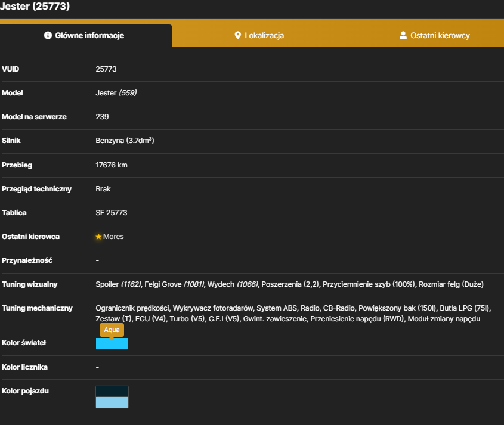Click the Tuning wizualny row label
The image size is (504, 425).
(30, 284)
